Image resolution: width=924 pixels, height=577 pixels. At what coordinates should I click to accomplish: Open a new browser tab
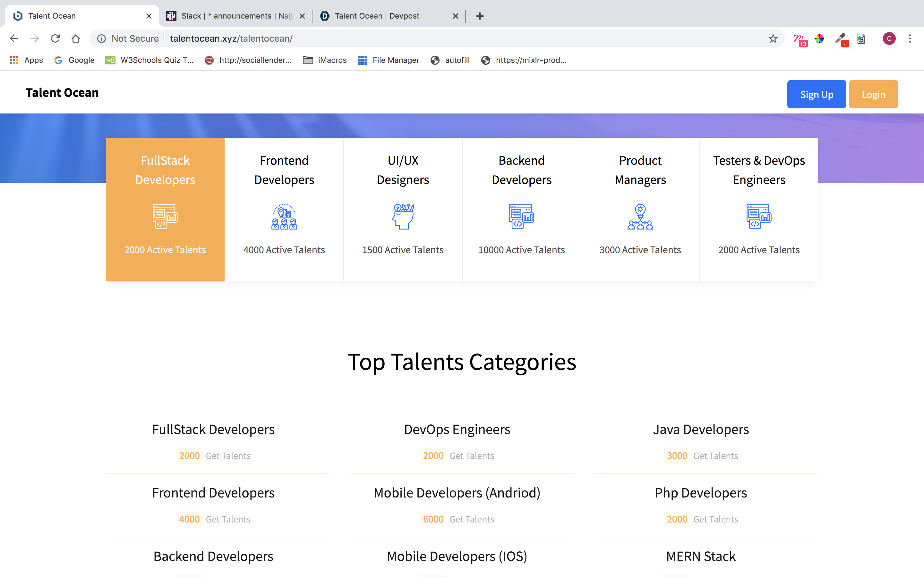point(480,16)
